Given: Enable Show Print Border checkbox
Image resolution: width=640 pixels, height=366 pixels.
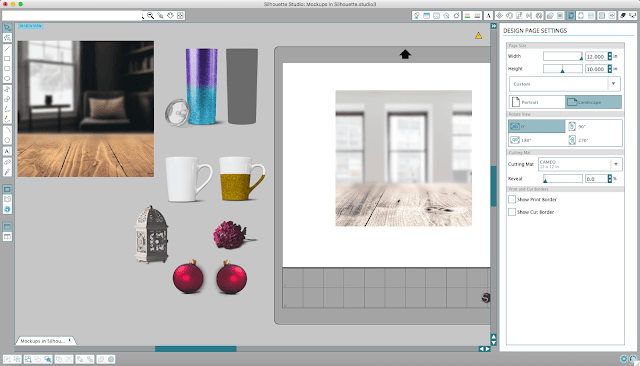Looking at the screenshot, I should [512, 200].
